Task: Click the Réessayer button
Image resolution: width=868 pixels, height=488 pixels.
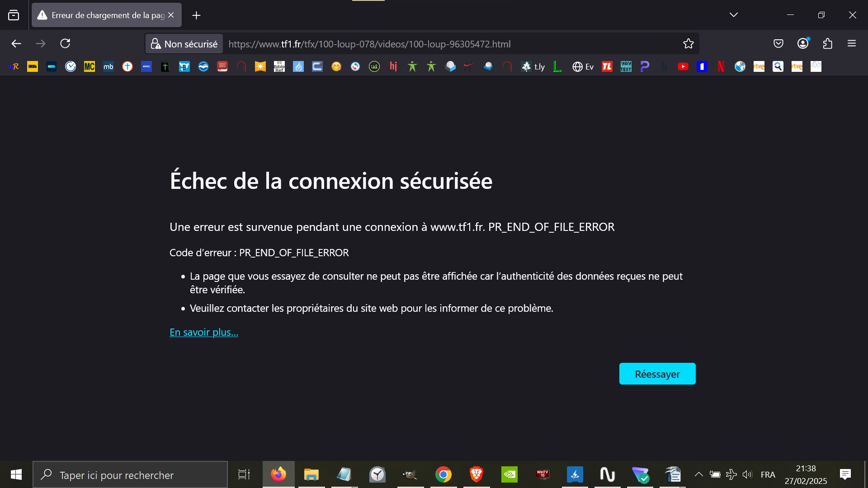Action: point(657,374)
